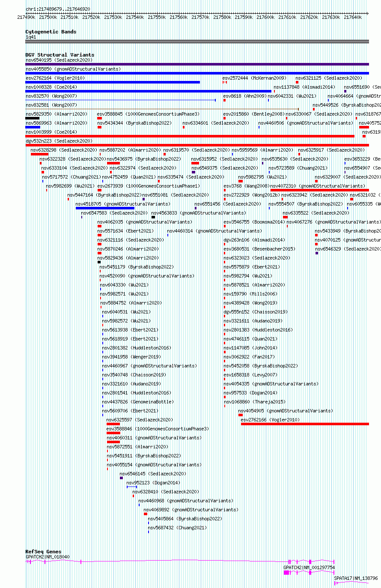Open variant nsv4055850 (gnomADStructuralVariants)
The height and width of the screenshot is (588, 381).
point(197,73)
